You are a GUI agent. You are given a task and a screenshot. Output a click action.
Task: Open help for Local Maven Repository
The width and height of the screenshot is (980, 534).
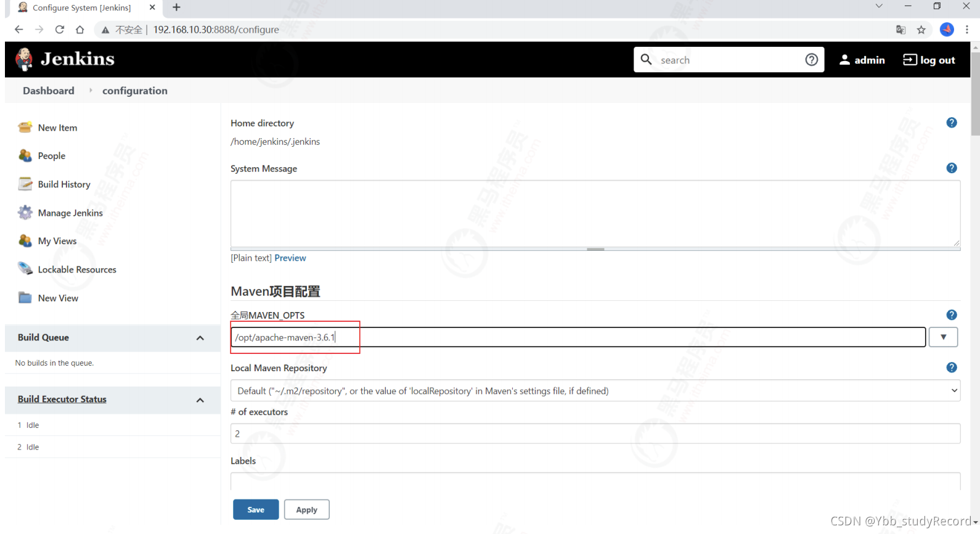952,368
